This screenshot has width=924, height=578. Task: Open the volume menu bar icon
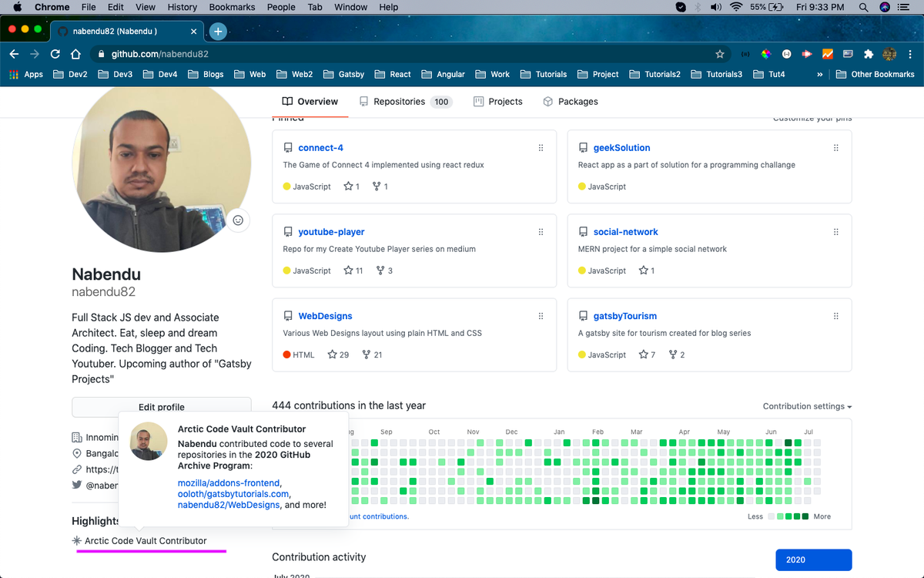tap(716, 7)
